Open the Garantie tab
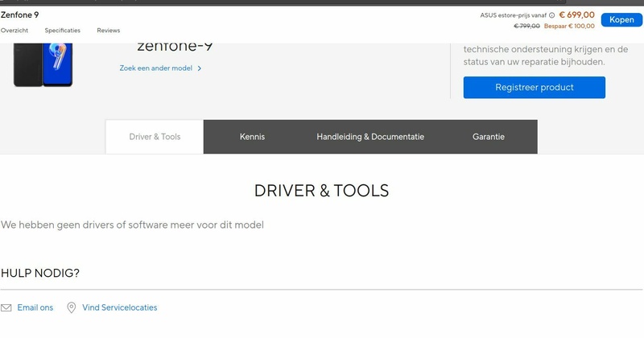Viewport: 644px width, 338px height. tap(489, 137)
